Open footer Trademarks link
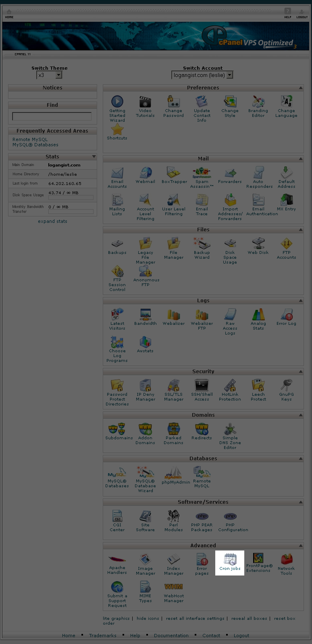Screen dimensions: 312x644 103,636
